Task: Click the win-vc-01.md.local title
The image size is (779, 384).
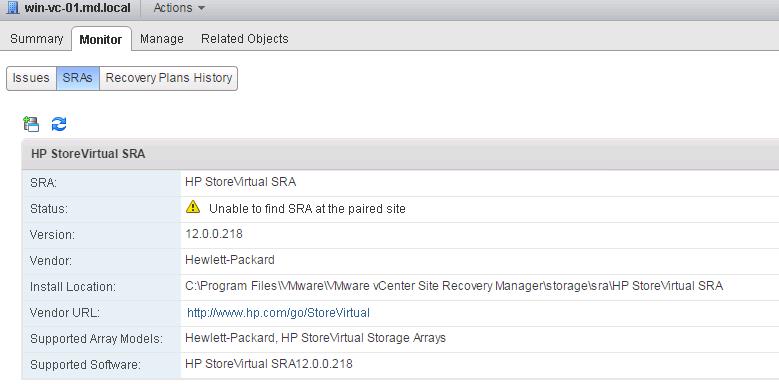Action: pos(78,8)
